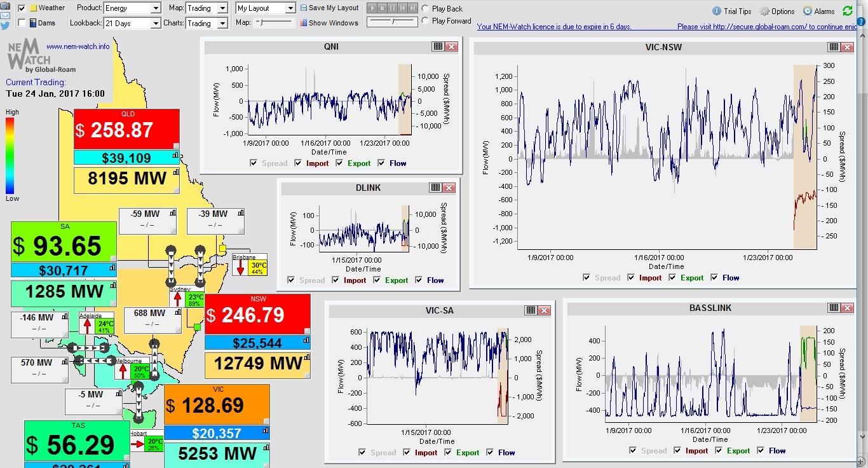Open the My Layout dropdown
The image size is (868, 468).
click(265, 8)
